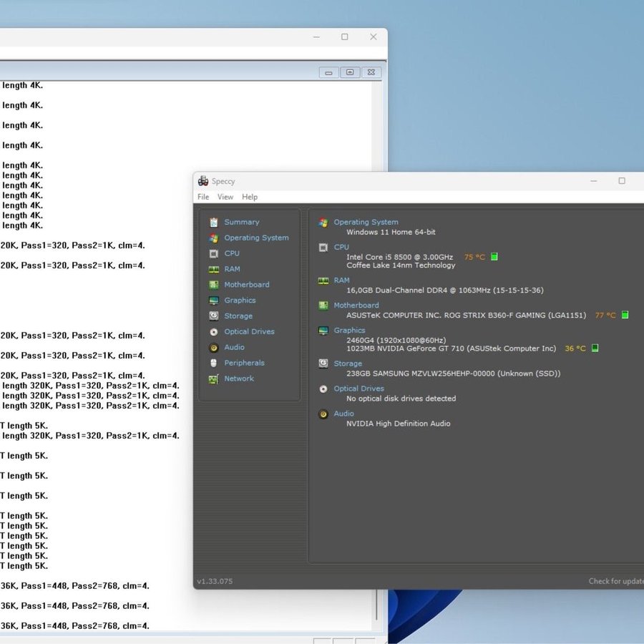This screenshot has width=644, height=644.
Task: Click the green CPU temperature indicator
Action: click(x=494, y=257)
